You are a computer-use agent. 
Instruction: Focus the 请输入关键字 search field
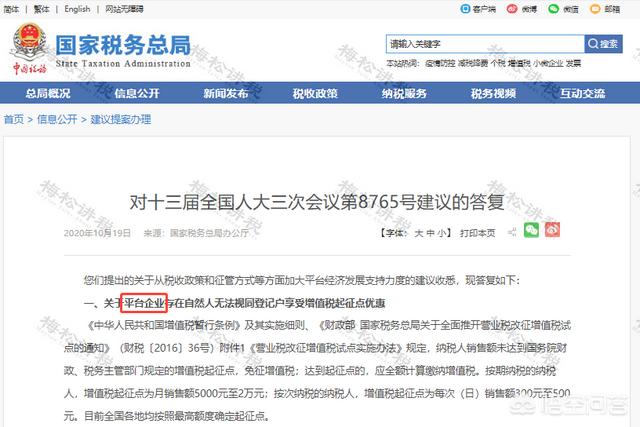(x=485, y=44)
